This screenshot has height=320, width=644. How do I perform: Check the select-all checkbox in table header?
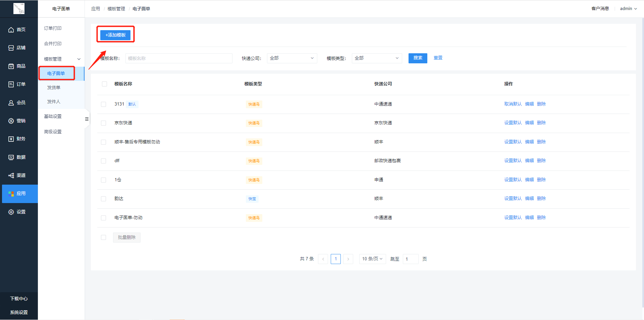pos(104,84)
